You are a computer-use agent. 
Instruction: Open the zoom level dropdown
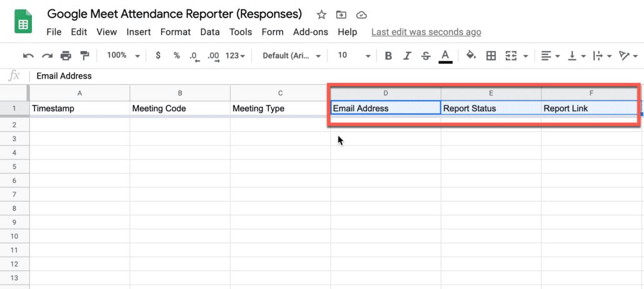[123, 56]
